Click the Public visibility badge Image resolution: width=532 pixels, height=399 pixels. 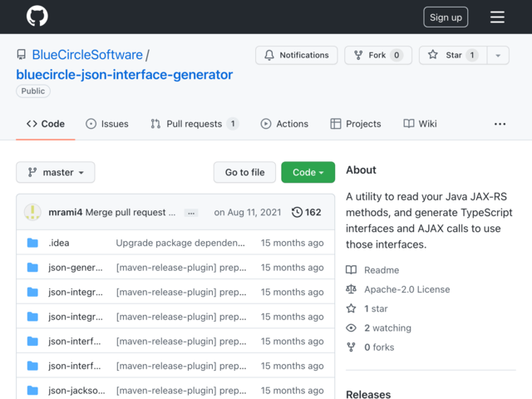33,91
